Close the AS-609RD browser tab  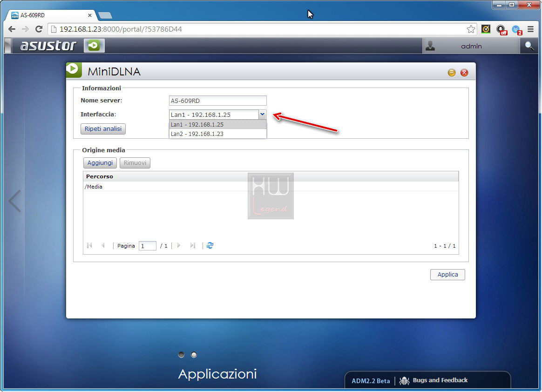89,15
